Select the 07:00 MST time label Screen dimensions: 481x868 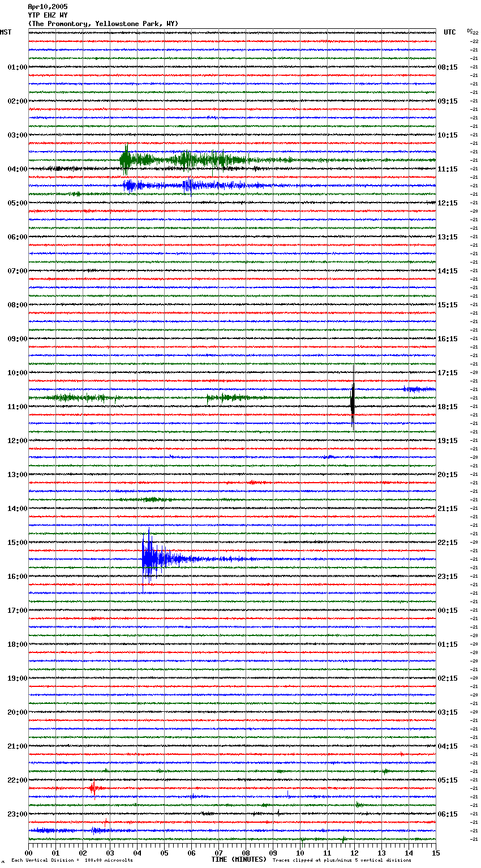pyautogui.click(x=18, y=271)
